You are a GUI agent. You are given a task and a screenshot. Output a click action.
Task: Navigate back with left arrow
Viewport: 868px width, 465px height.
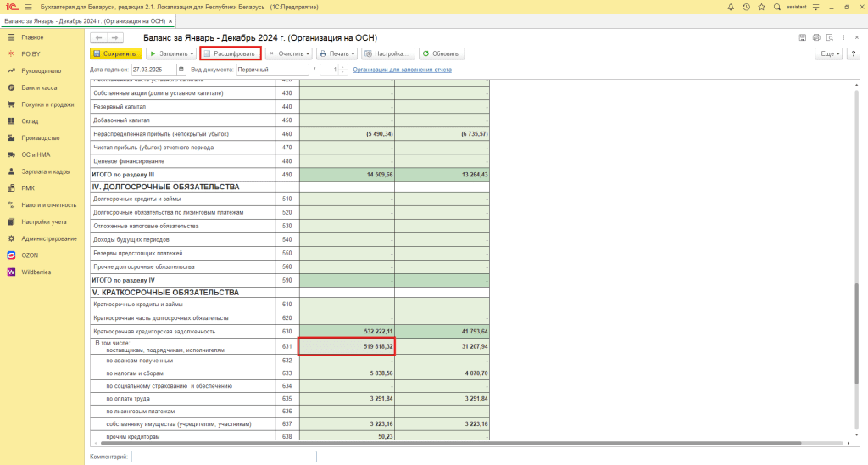[x=98, y=37]
